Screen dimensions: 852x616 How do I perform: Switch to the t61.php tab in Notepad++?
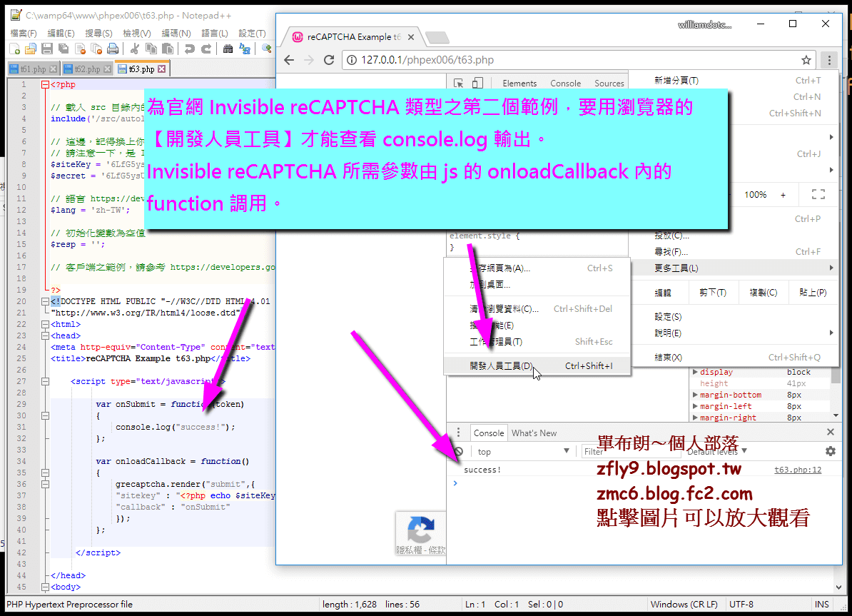point(33,69)
